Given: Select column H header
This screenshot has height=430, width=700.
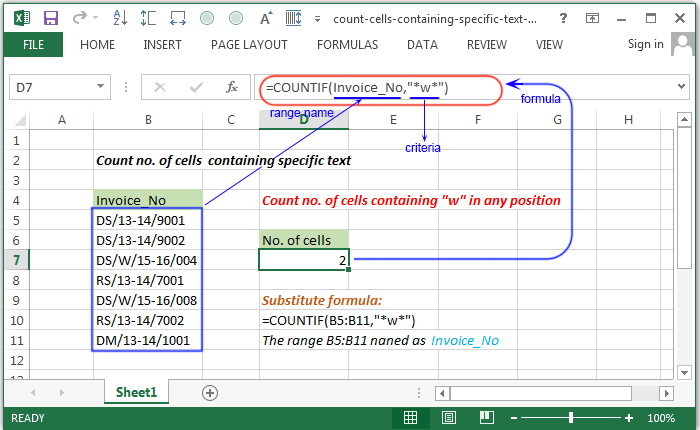Looking at the screenshot, I should pos(629,120).
